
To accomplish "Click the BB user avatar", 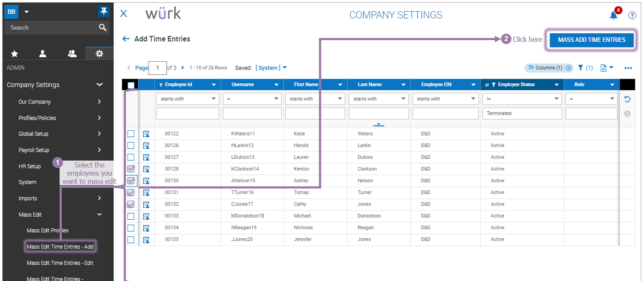I will pos(12,12).
